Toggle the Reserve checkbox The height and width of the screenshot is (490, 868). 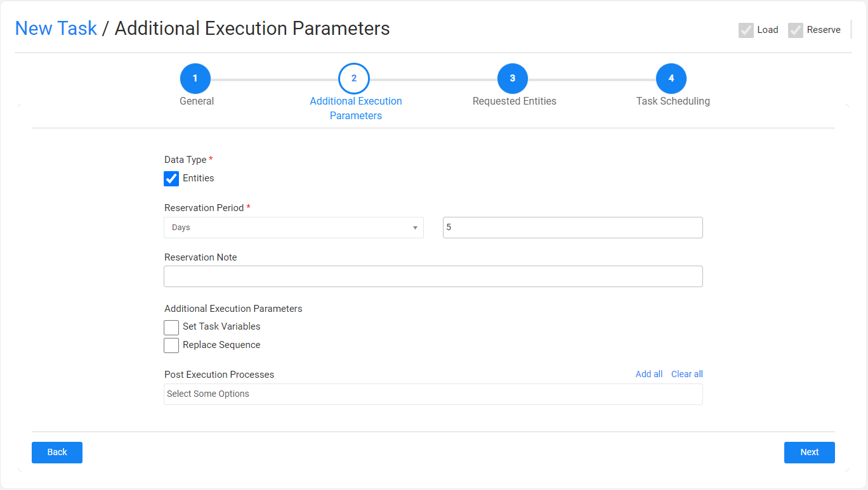(796, 30)
